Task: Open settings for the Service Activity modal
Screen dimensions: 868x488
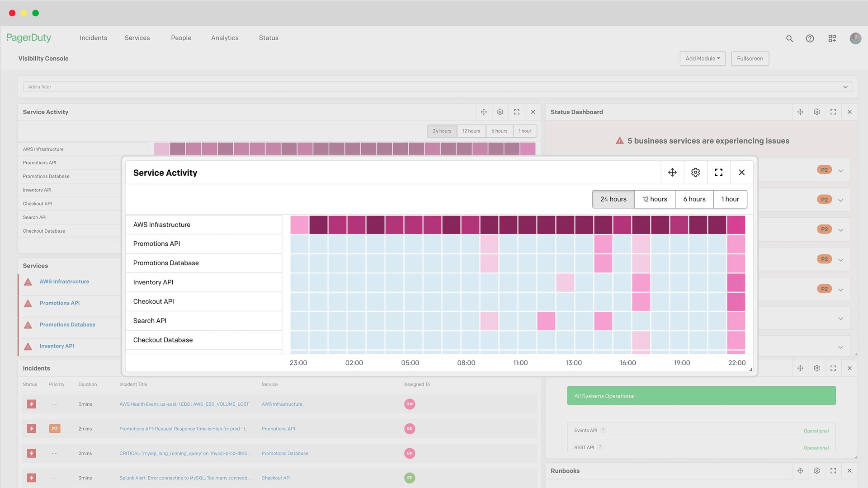Action: pyautogui.click(x=695, y=172)
